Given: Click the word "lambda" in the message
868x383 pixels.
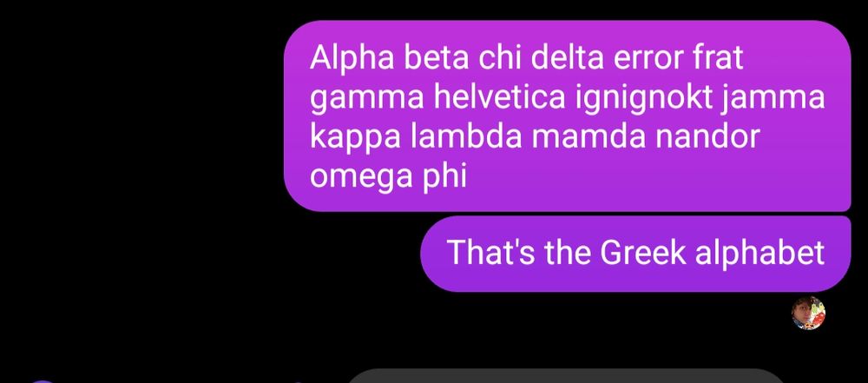Looking at the screenshot, I should pos(466,137).
